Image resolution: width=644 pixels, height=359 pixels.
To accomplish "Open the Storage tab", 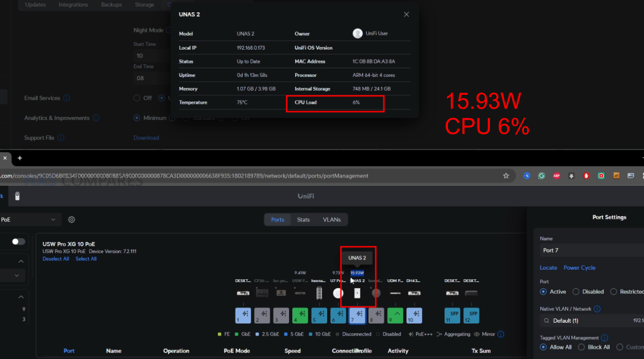I will (x=144, y=5).
